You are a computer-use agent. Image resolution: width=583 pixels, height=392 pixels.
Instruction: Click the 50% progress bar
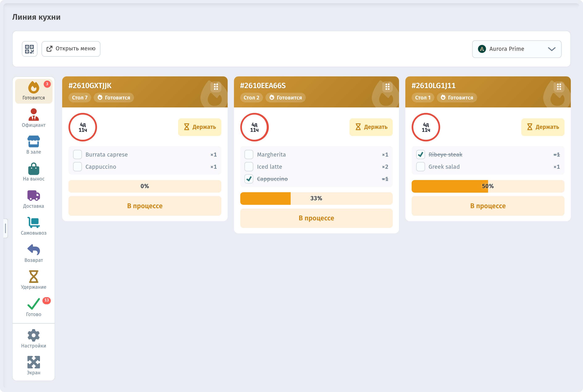[x=488, y=186]
